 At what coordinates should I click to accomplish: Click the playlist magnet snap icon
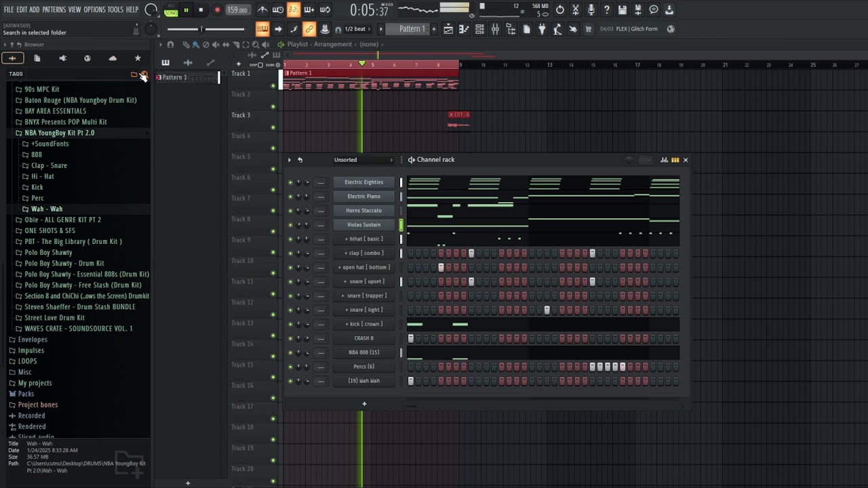(x=170, y=45)
